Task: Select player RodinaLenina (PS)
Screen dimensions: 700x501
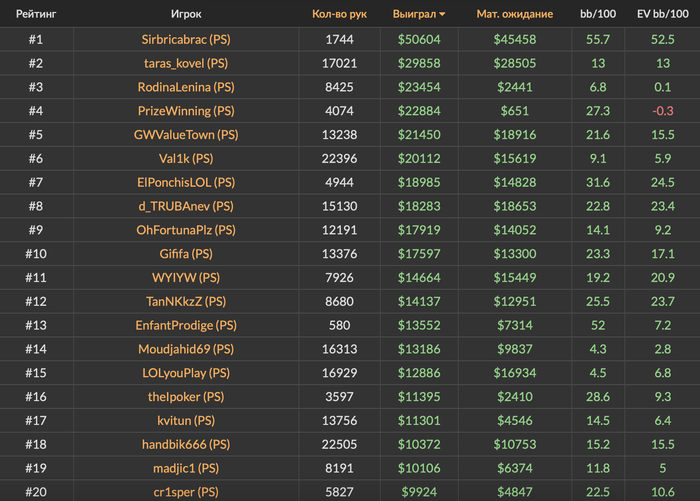Action: 186,87
